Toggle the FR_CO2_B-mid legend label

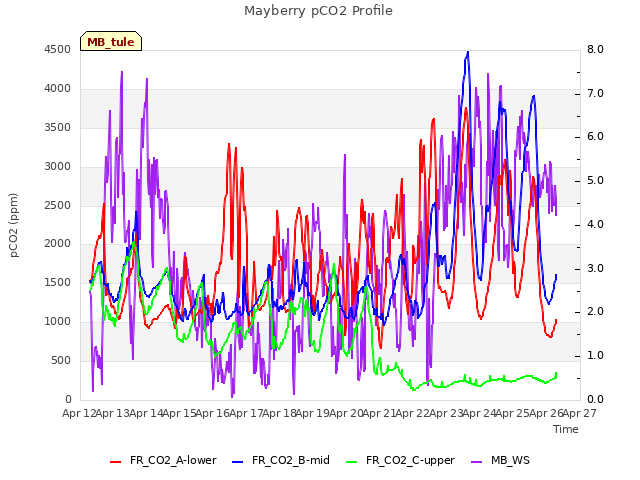coord(291,460)
